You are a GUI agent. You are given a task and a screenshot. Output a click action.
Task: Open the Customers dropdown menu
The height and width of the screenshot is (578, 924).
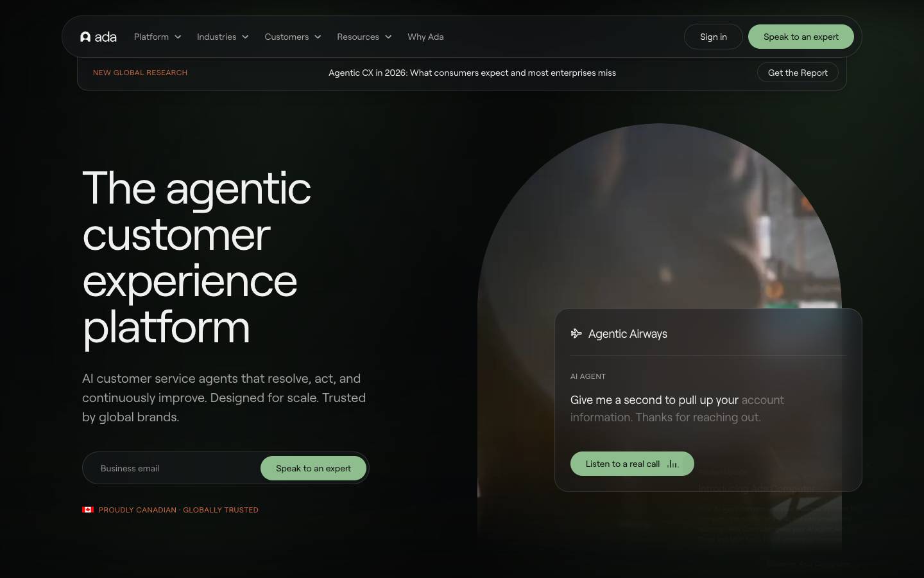coord(293,37)
